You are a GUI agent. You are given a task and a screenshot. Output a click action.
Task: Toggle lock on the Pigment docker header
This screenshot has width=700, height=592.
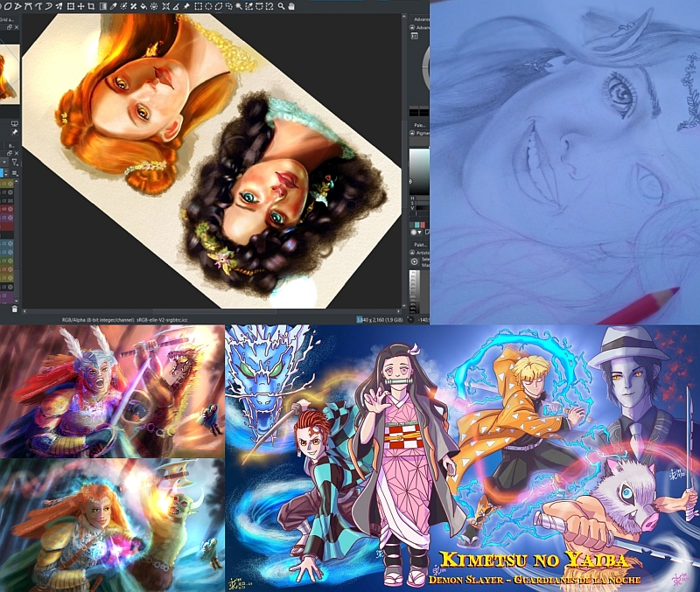[412, 133]
